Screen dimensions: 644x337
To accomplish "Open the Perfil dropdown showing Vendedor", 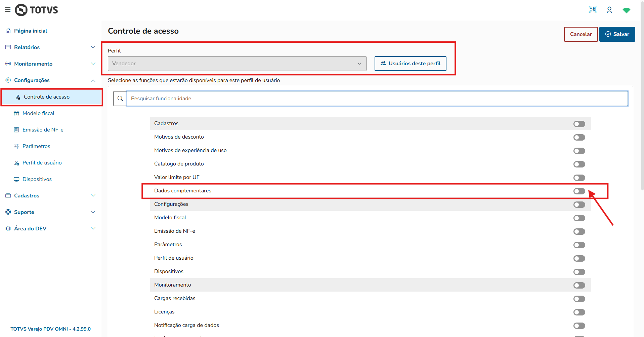I will (237, 64).
